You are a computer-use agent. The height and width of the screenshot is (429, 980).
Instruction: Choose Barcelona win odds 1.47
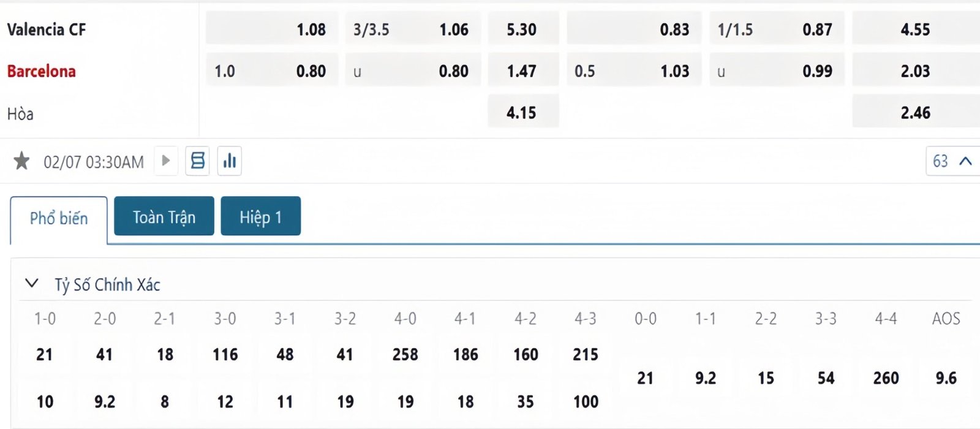(x=522, y=71)
